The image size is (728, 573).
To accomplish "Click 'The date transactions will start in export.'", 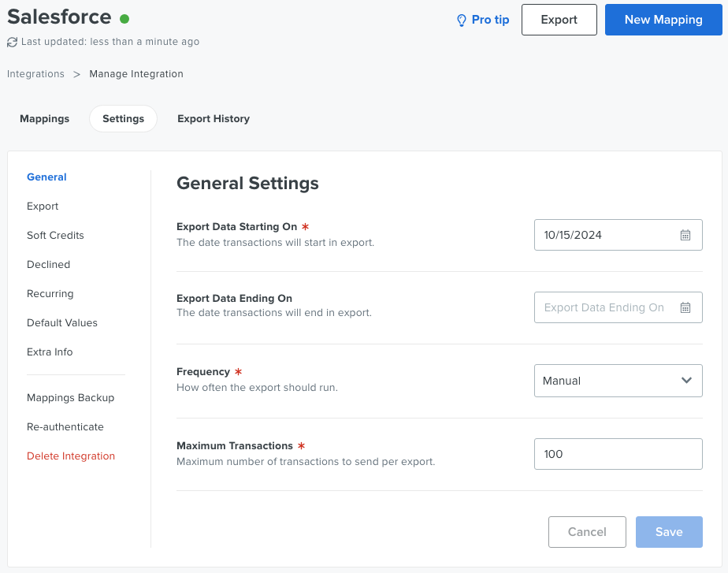I will pos(275,243).
